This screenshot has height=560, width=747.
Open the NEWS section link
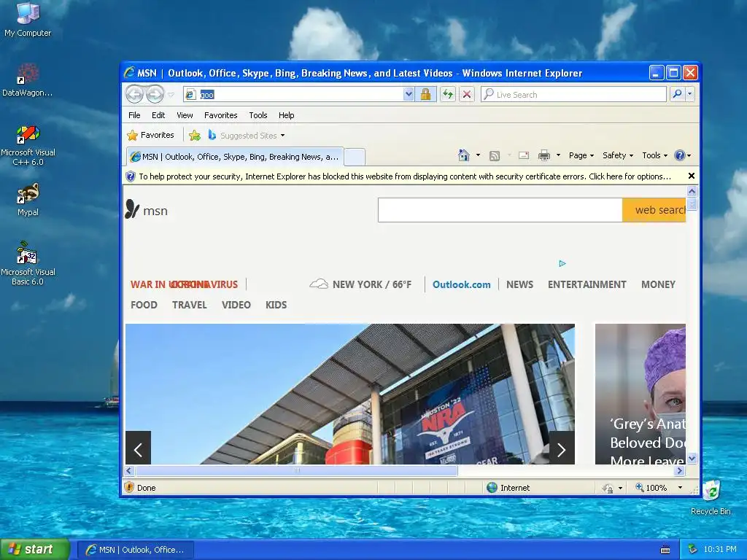pyautogui.click(x=519, y=284)
